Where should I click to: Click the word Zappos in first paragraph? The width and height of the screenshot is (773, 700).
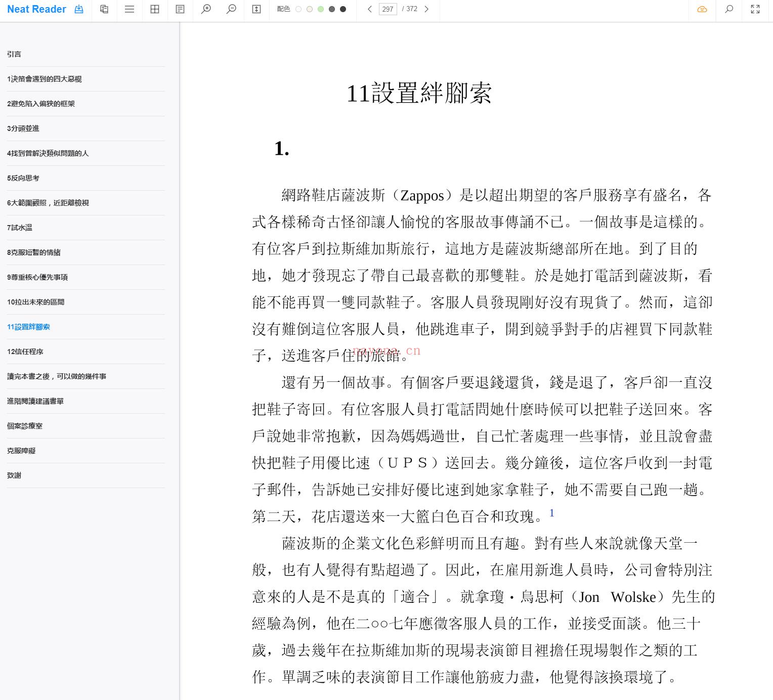[422, 196]
